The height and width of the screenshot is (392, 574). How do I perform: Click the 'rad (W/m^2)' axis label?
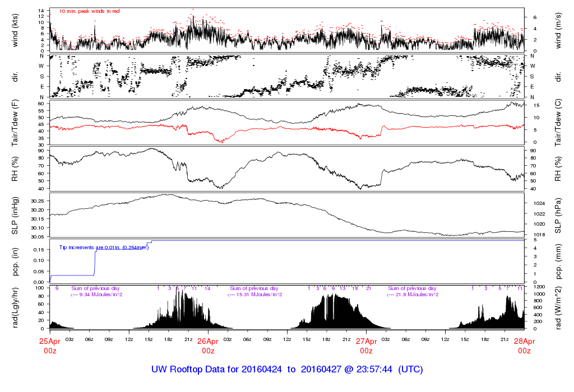click(x=558, y=308)
